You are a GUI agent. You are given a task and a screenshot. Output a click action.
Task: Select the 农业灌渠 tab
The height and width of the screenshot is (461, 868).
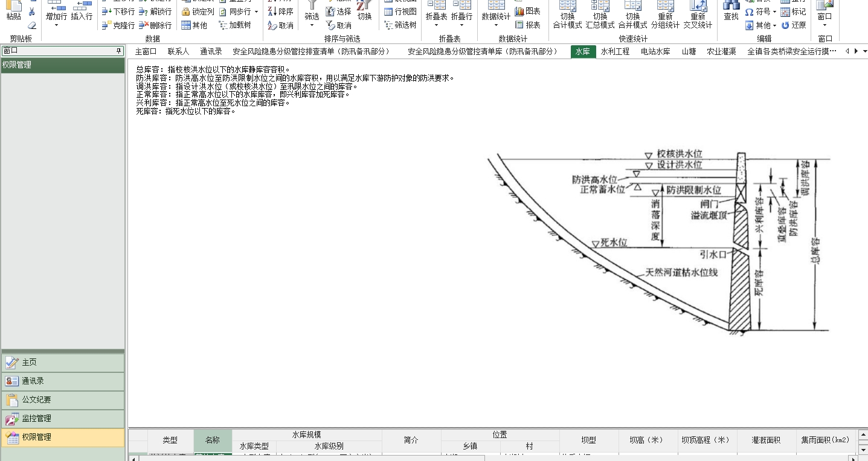(x=721, y=52)
